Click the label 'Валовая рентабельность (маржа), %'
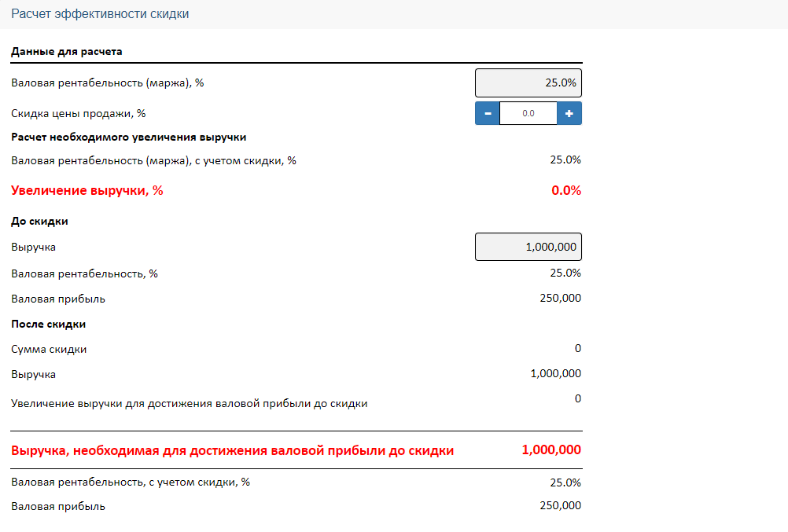The height and width of the screenshot is (532, 788). coord(108,83)
